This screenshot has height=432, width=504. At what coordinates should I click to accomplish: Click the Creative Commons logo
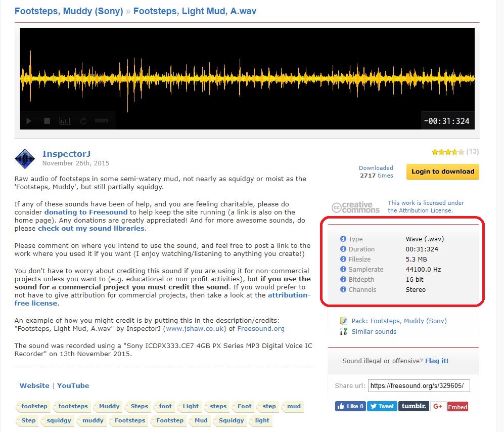click(x=355, y=207)
